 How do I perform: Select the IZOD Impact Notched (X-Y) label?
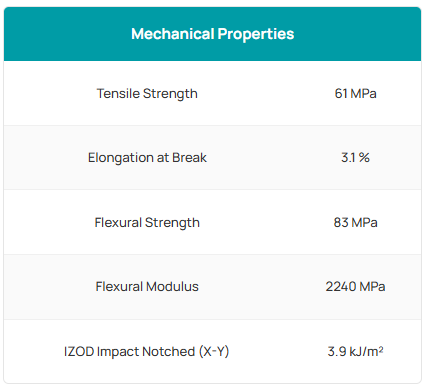click(147, 352)
